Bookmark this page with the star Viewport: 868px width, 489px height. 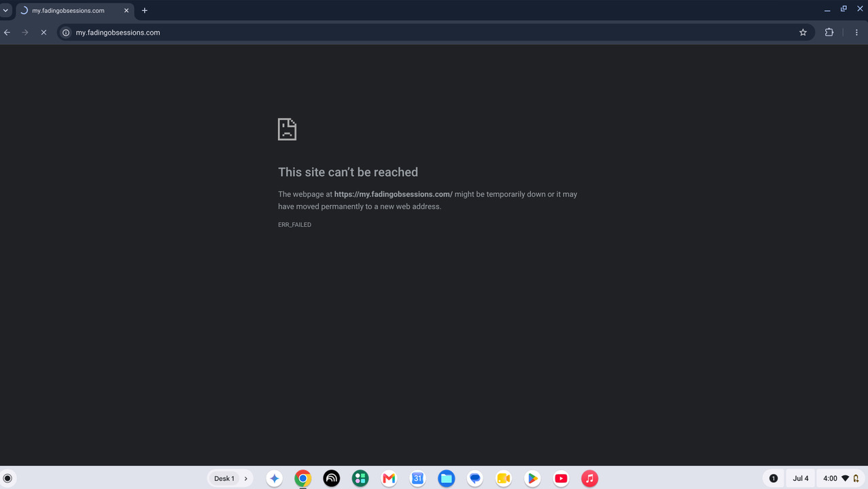(803, 33)
